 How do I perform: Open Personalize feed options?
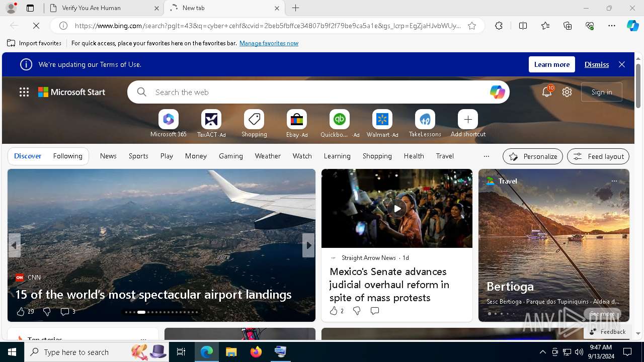[533, 156]
